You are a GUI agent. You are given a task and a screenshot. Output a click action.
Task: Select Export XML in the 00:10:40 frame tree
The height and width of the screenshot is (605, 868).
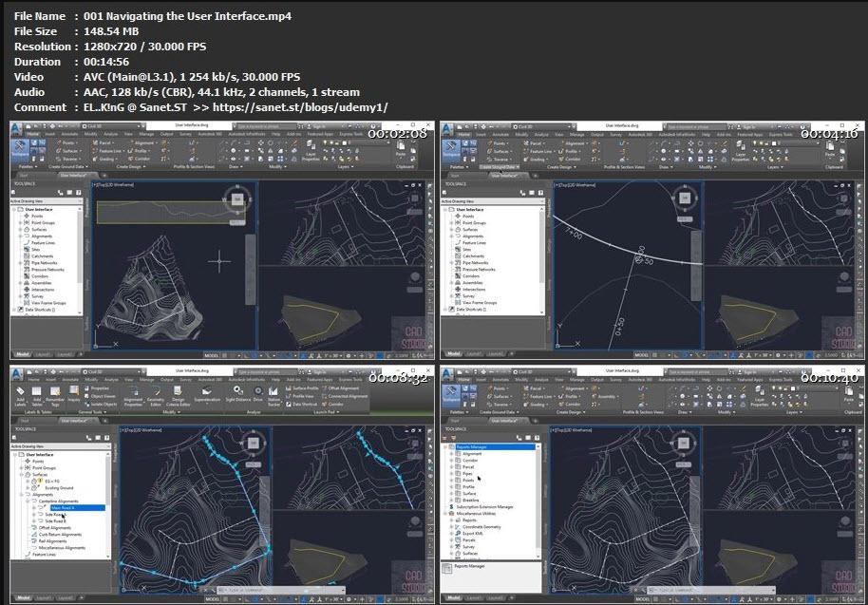[472, 533]
